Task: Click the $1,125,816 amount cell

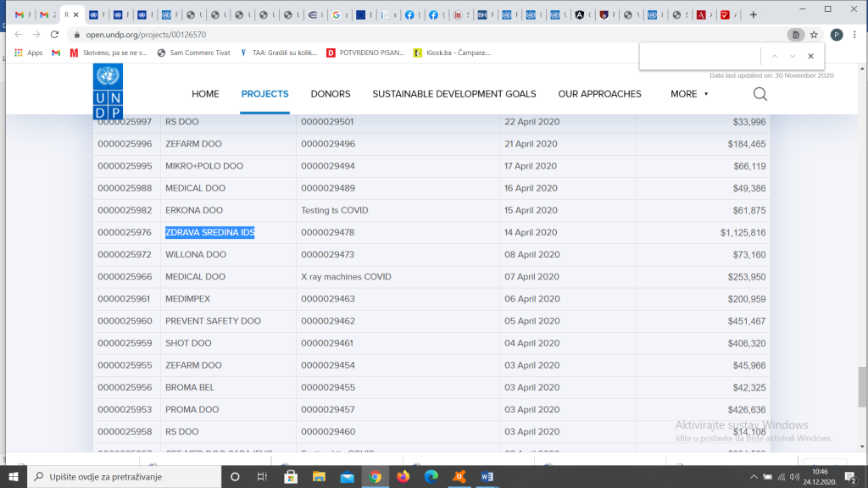Action: 743,232
